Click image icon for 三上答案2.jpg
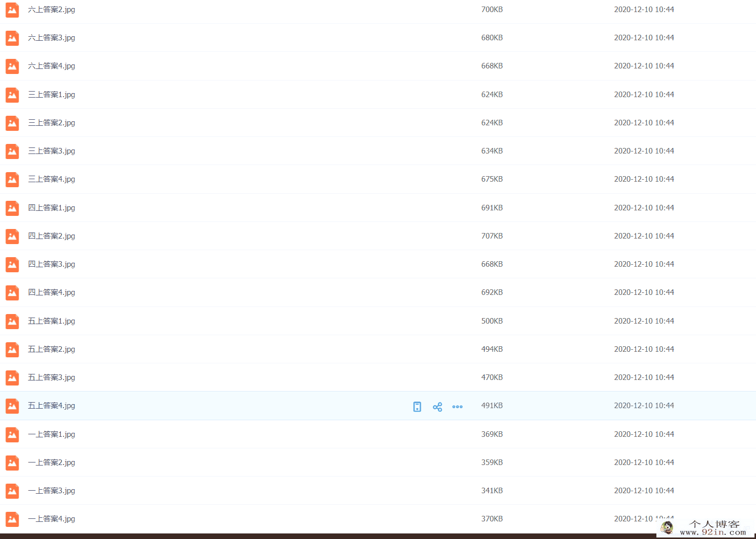This screenshot has height=539, width=756. tap(12, 123)
